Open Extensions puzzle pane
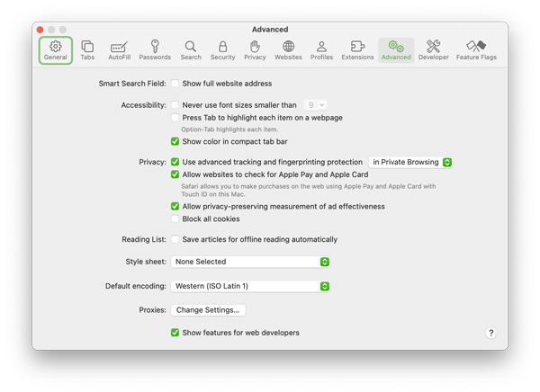 357,50
